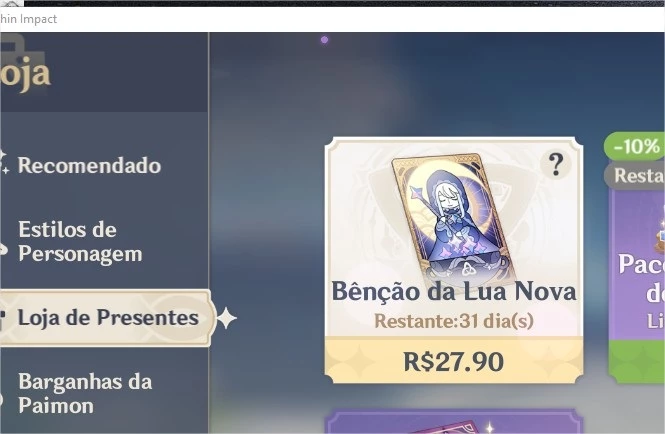The image size is (665, 434).
Task: Switch to Estilos de Personagem section
Action: click(80, 241)
